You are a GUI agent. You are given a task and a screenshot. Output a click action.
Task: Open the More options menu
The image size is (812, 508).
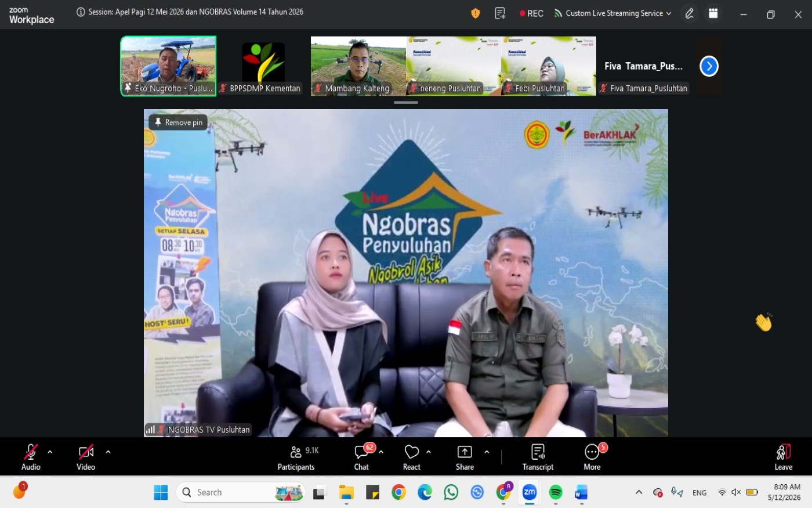click(592, 457)
